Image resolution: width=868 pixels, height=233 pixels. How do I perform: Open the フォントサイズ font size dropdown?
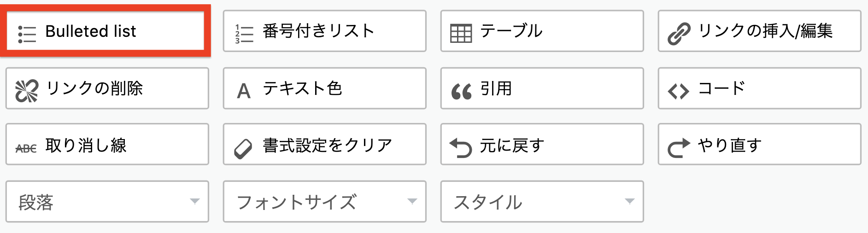tap(325, 201)
